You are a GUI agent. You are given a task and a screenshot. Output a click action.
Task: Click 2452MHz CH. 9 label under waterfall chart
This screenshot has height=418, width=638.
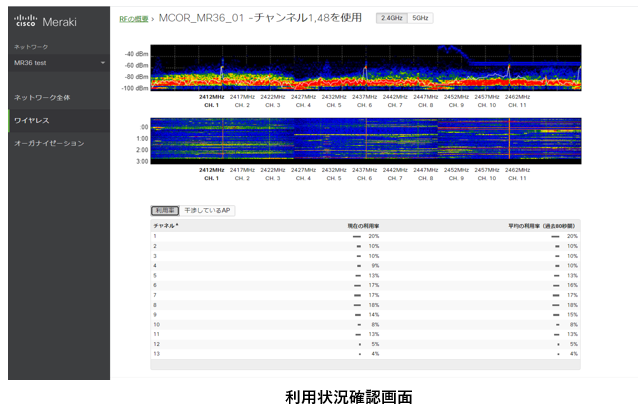tap(456, 174)
